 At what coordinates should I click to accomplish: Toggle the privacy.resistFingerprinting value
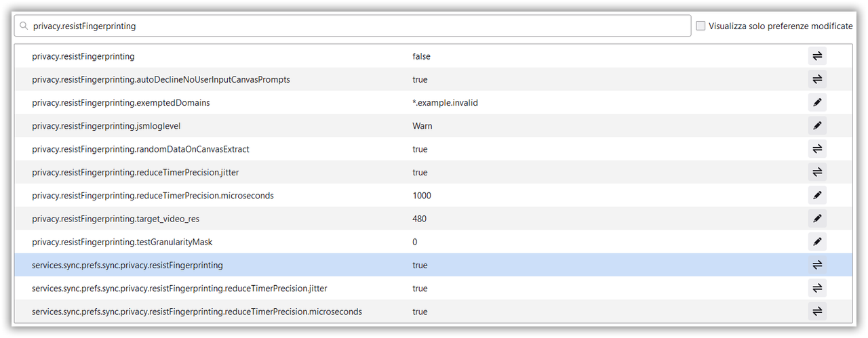coord(817,56)
